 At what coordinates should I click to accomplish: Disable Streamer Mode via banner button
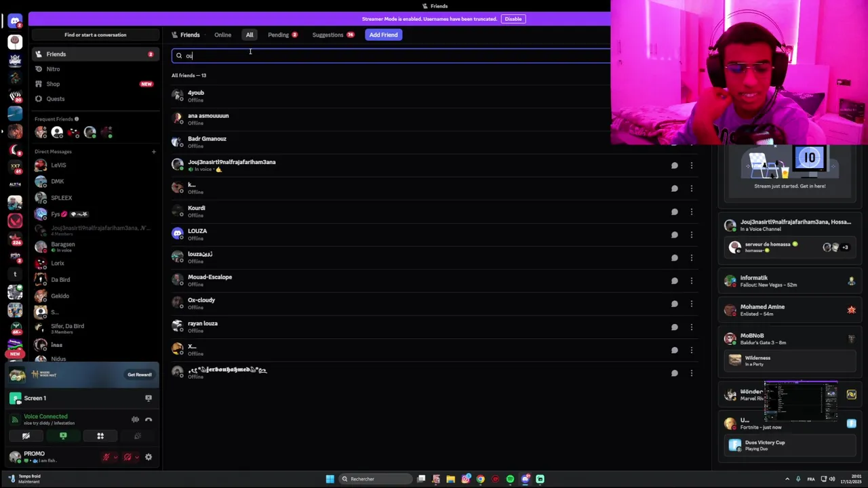click(x=513, y=19)
